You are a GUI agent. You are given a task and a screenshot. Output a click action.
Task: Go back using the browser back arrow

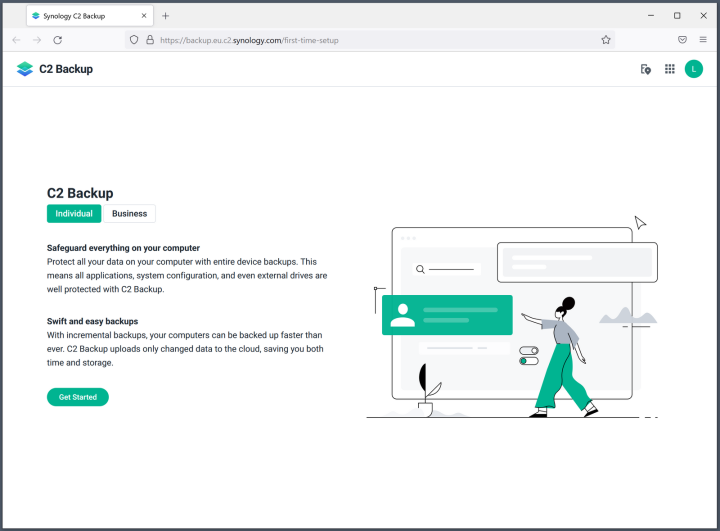[x=16, y=40]
